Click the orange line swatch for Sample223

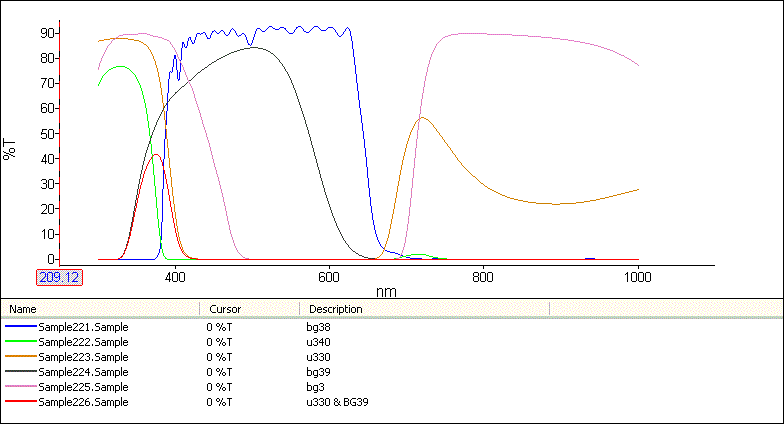22,357
